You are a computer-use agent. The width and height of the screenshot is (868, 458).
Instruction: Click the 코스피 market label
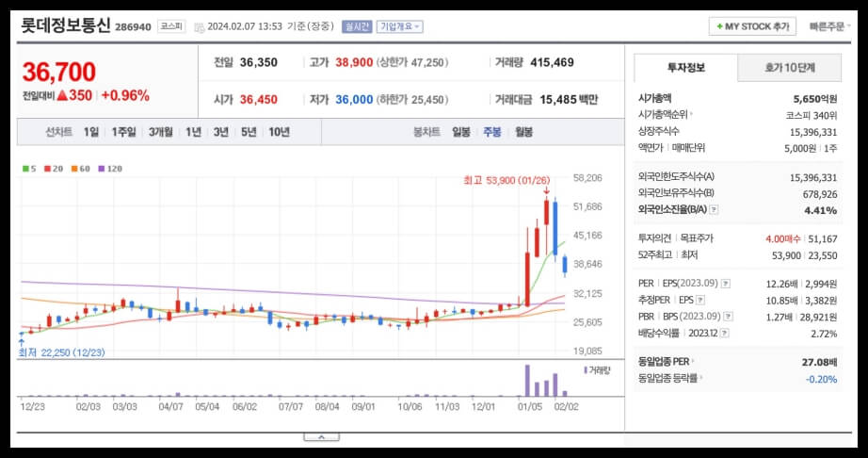(171, 26)
